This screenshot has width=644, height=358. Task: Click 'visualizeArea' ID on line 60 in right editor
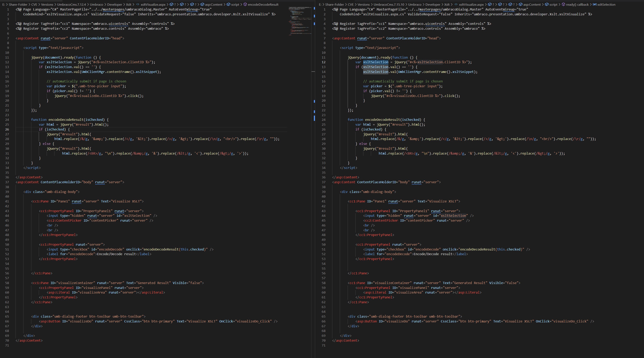point(409,292)
